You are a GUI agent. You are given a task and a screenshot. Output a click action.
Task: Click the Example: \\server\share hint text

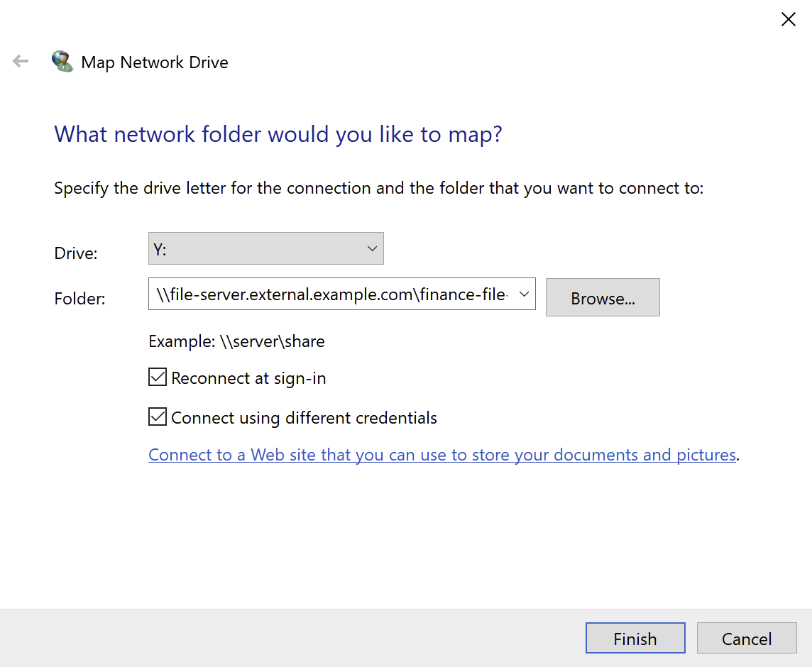236,341
